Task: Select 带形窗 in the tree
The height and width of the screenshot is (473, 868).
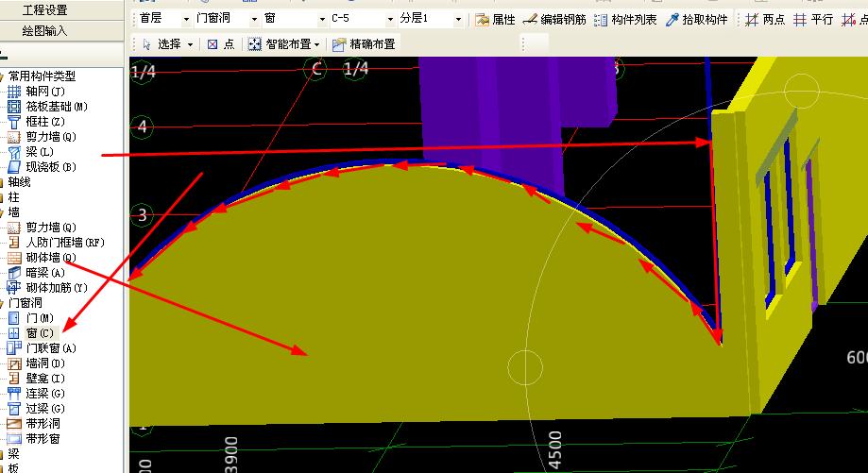Action: pyautogui.click(x=43, y=438)
